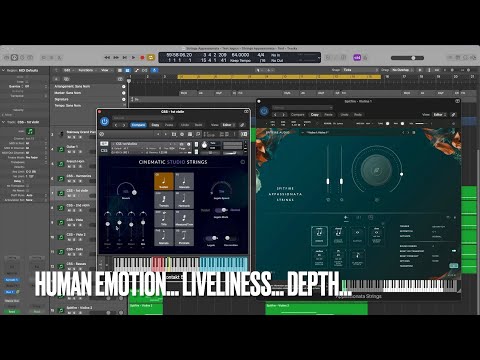The height and width of the screenshot is (360, 480).
Task: Click the Copy button in CSS plugin window
Action: tap(155, 125)
